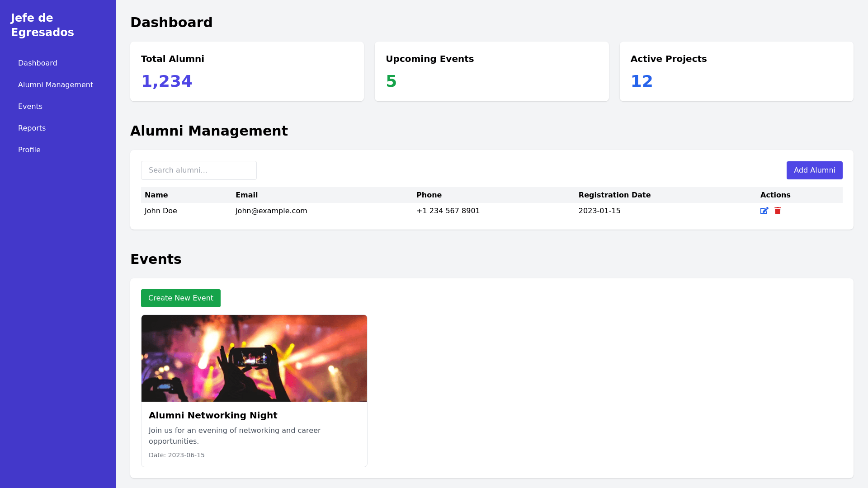The width and height of the screenshot is (868, 488).
Task: Focus the Search alumni input field
Action: (199, 170)
